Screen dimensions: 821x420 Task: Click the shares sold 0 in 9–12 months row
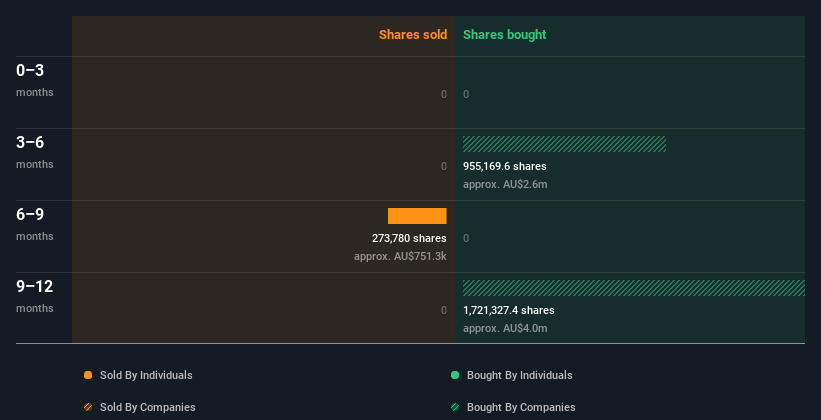(444, 311)
